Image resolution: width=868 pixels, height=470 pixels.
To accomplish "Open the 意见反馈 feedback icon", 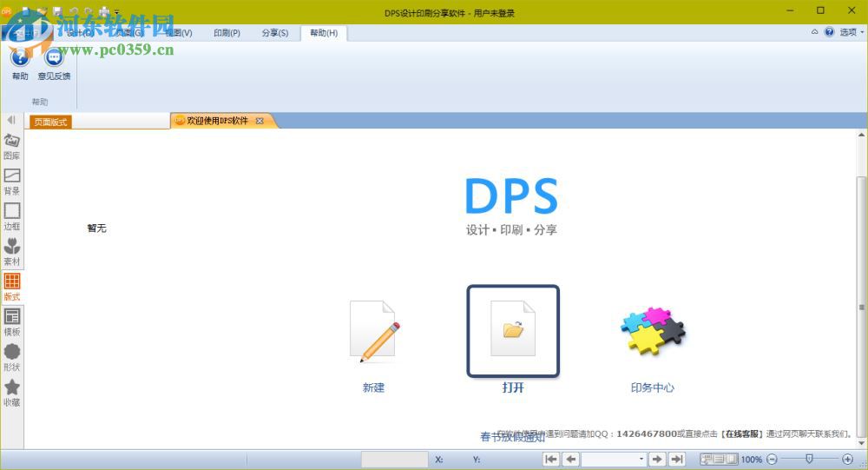I will (x=54, y=57).
